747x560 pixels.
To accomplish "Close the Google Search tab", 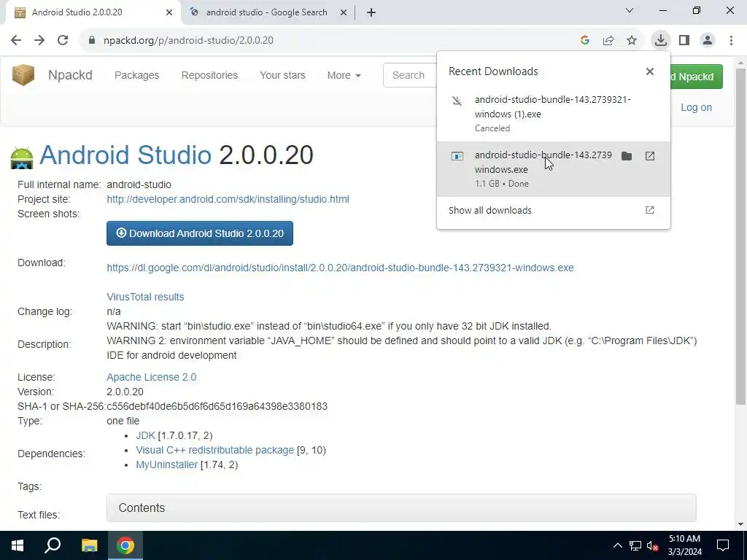I will point(343,12).
